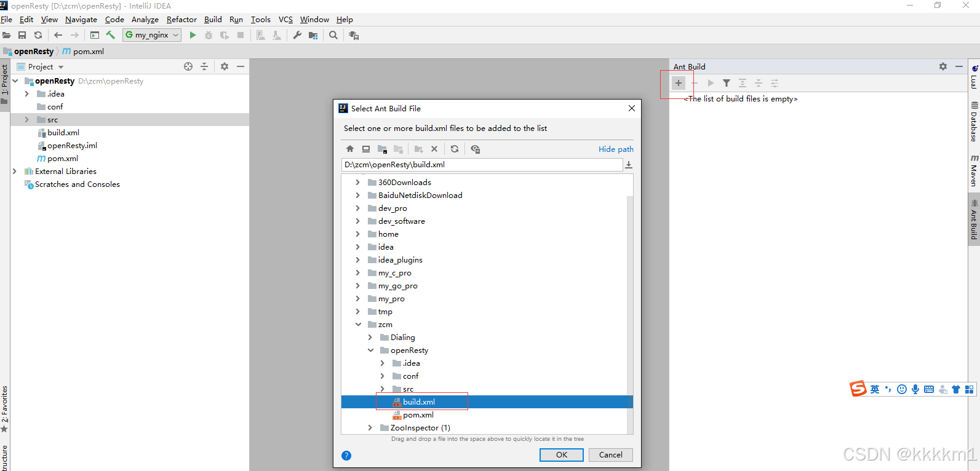Click the Hide path link
Screen dimensions: 980x471
(616, 149)
